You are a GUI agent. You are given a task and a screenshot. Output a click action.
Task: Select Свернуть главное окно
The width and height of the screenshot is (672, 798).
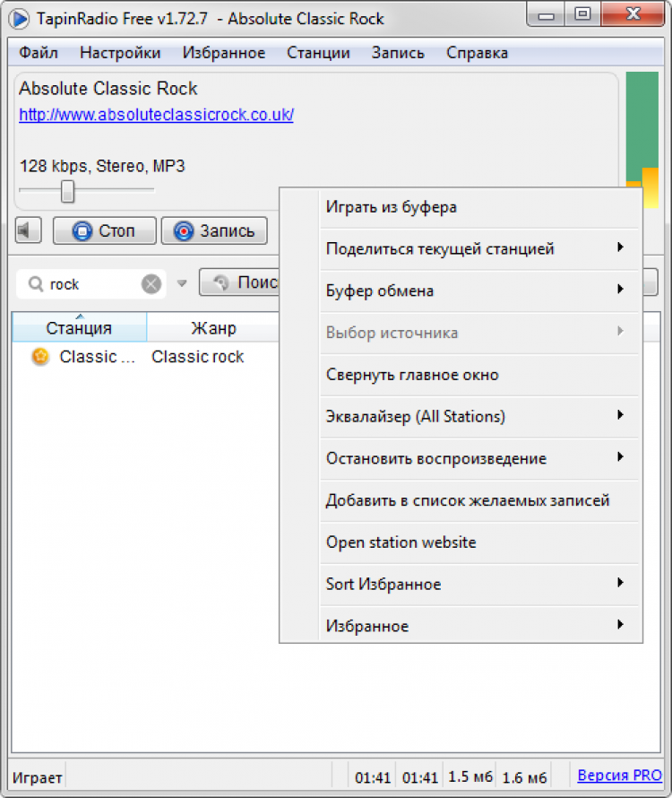(x=479, y=375)
